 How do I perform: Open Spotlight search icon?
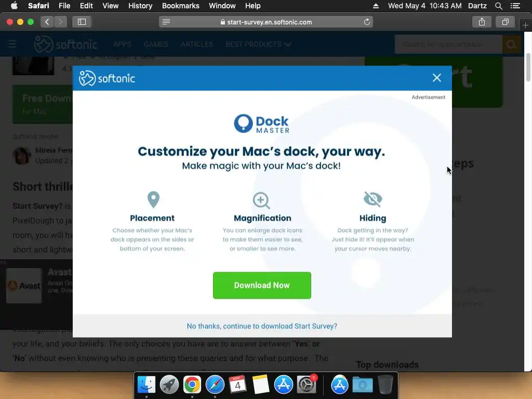click(498, 6)
